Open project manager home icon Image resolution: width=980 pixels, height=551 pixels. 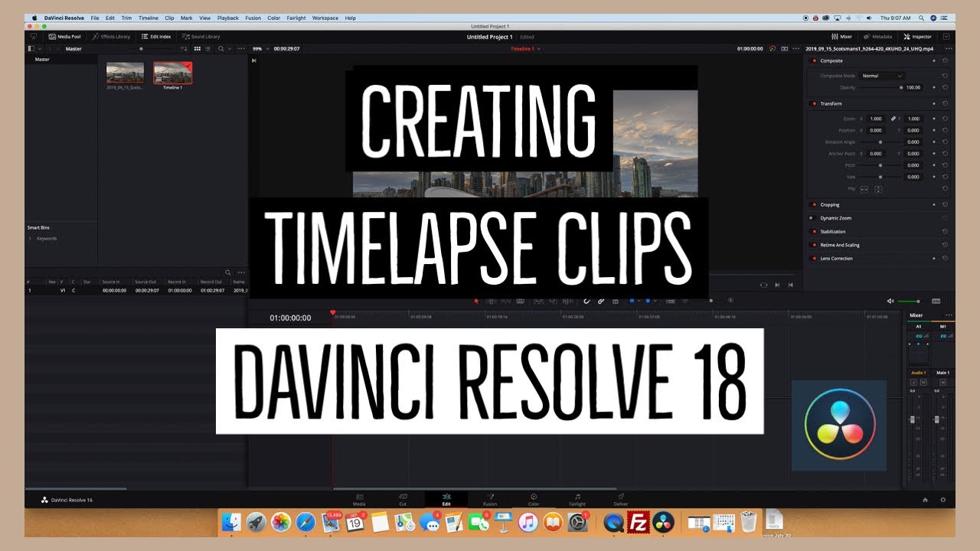tap(925, 500)
